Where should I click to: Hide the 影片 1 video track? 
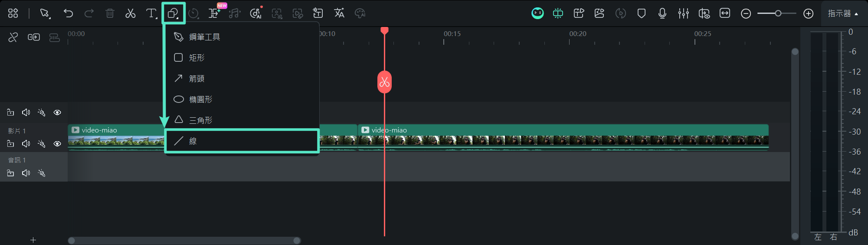point(57,144)
